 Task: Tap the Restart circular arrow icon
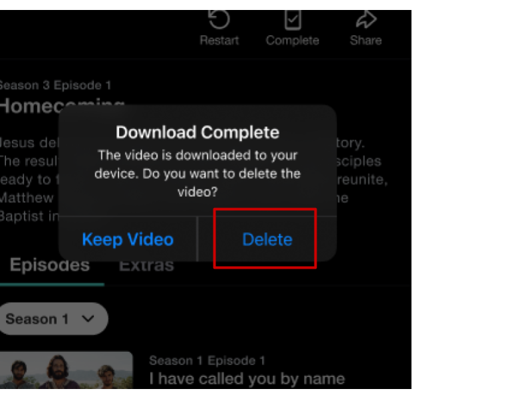pos(219,19)
